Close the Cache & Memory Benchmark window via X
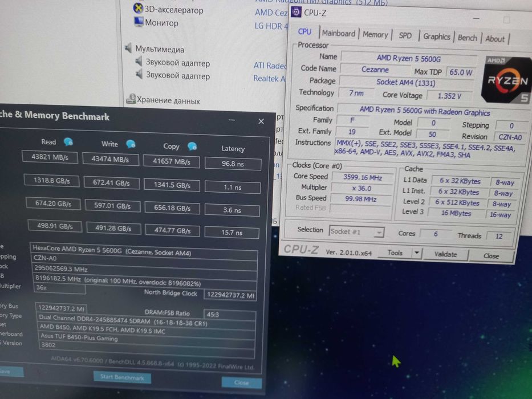532x399 pixels. [x=261, y=121]
